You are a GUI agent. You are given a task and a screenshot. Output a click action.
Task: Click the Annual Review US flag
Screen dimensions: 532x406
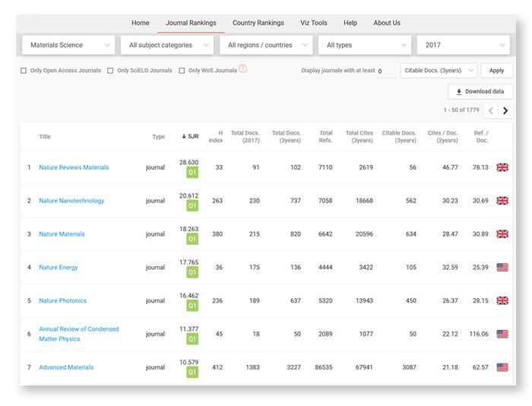point(502,334)
